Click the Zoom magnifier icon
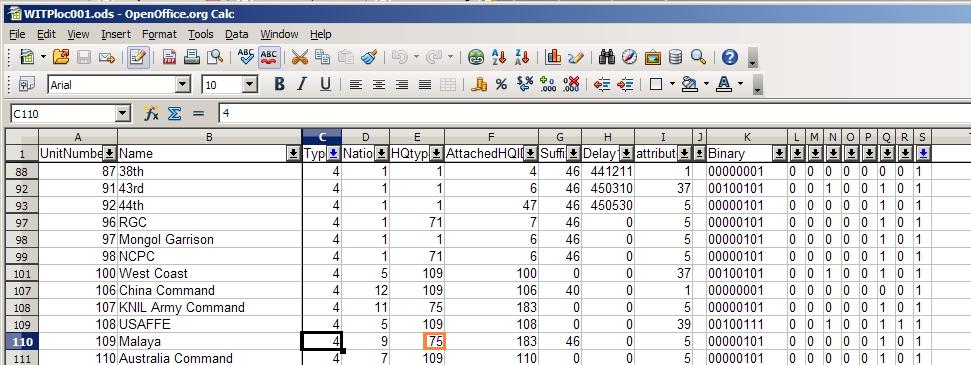Image resolution: width=971 pixels, height=365 pixels. pyautogui.click(x=699, y=58)
